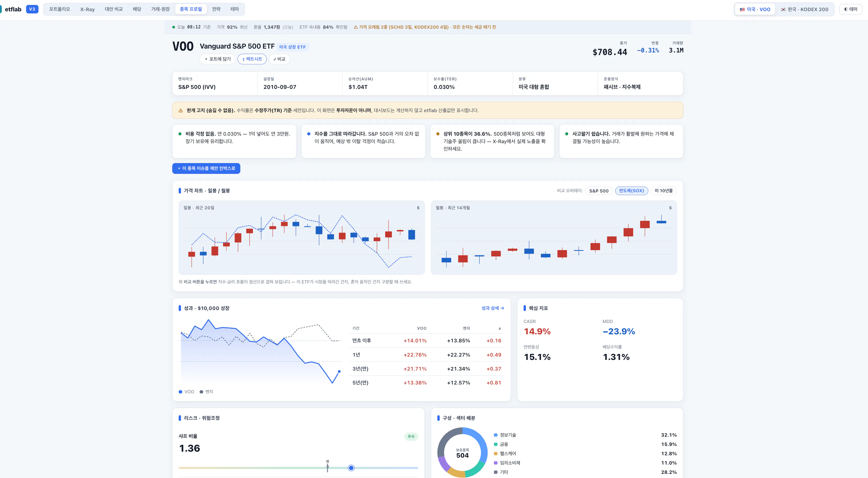The image size is (868, 478).
Task: Click the 사고팔기 쉽습니다 insight card
Action: [x=621, y=141]
